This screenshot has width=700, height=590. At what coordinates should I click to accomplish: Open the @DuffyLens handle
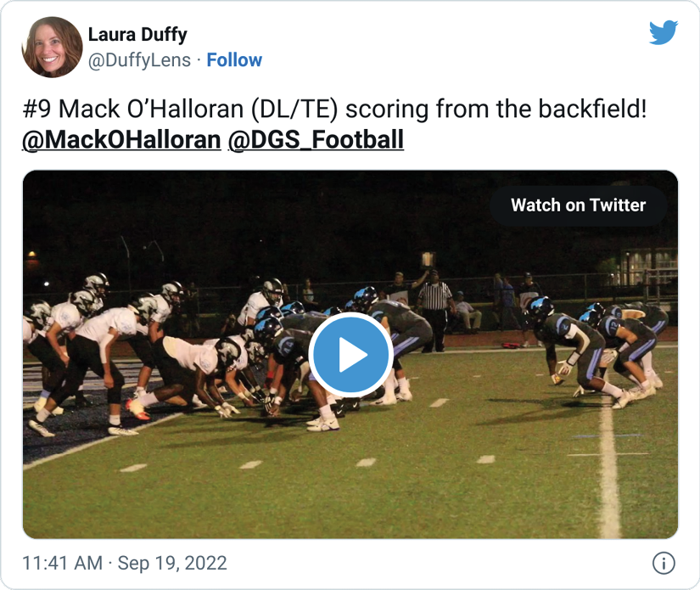(x=139, y=60)
